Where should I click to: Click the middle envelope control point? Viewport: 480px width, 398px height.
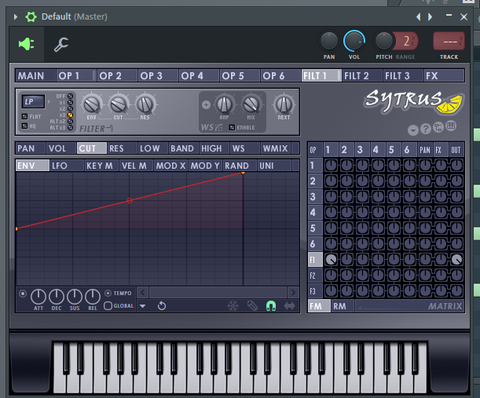[x=130, y=201]
